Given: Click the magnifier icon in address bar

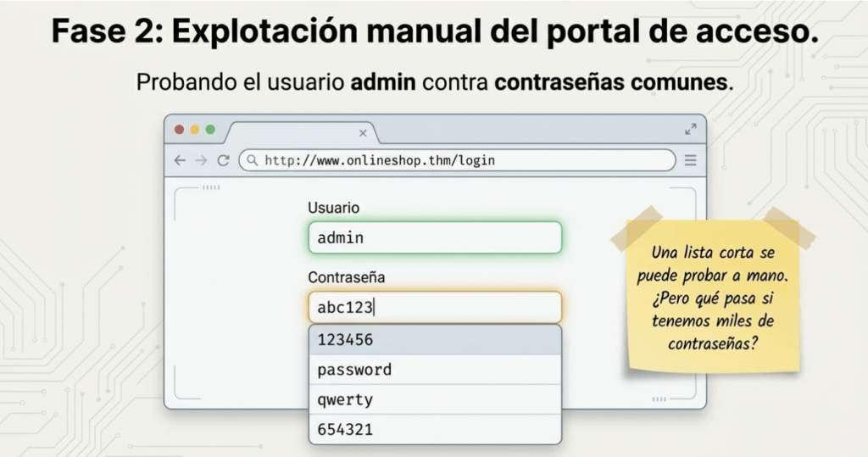Looking at the screenshot, I should click(x=253, y=160).
